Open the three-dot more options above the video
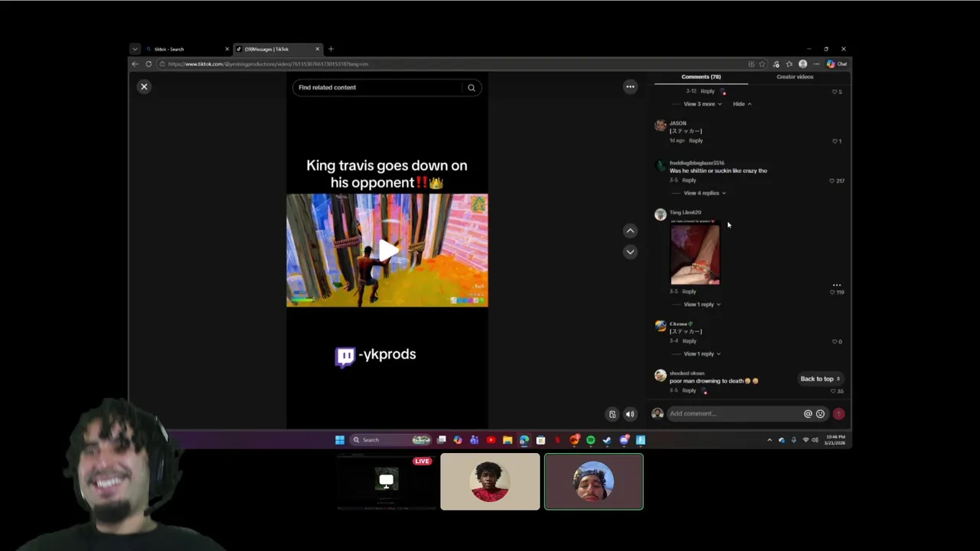The image size is (980, 551). [630, 86]
